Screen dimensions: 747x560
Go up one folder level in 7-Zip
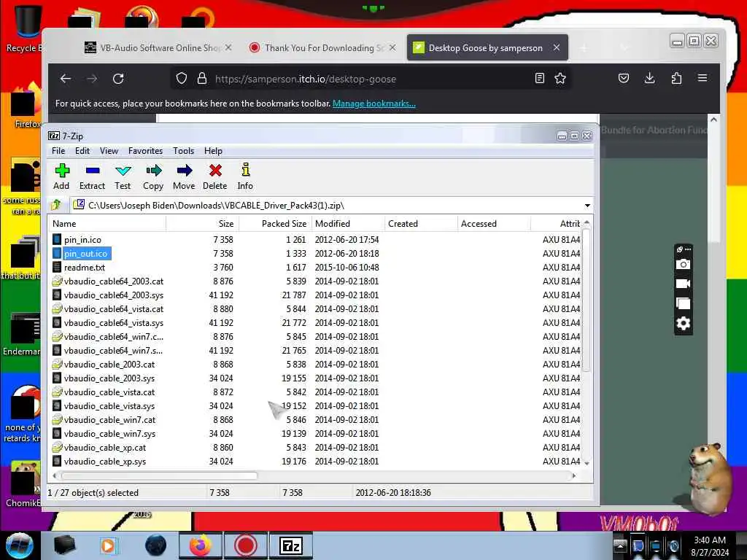56,205
